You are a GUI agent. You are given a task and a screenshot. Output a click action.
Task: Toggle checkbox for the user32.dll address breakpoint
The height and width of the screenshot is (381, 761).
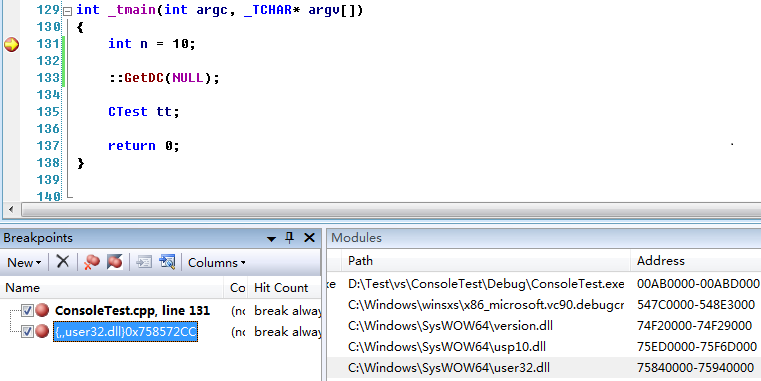(28, 331)
